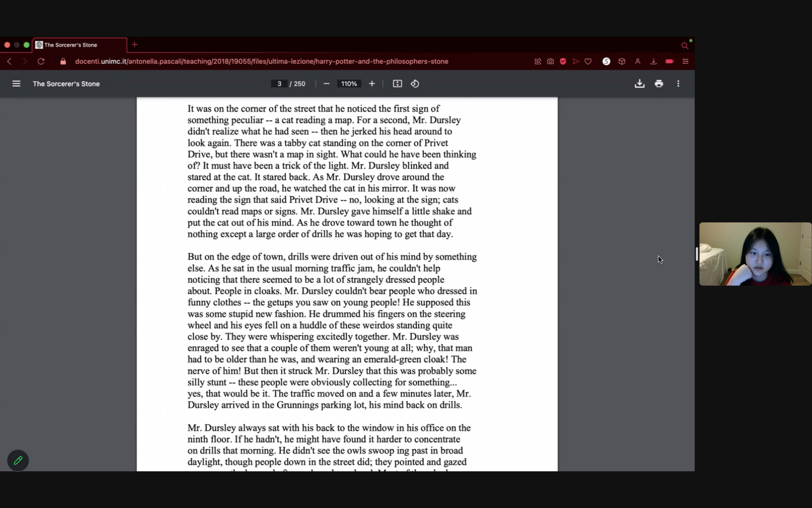Image resolution: width=812 pixels, height=508 pixels.
Task: Click the page number field showing 3
Action: coord(279,84)
